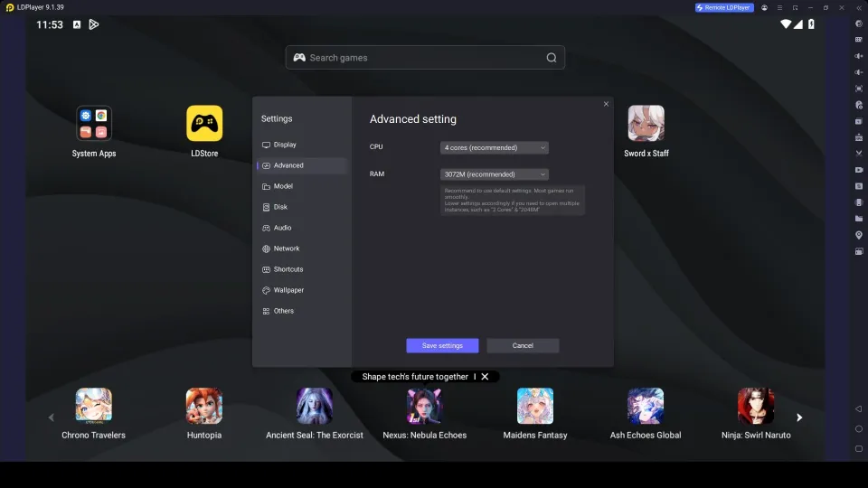Viewport: 868px width, 488px height.
Task: Open the Sword x Staff game
Action: coord(646,124)
